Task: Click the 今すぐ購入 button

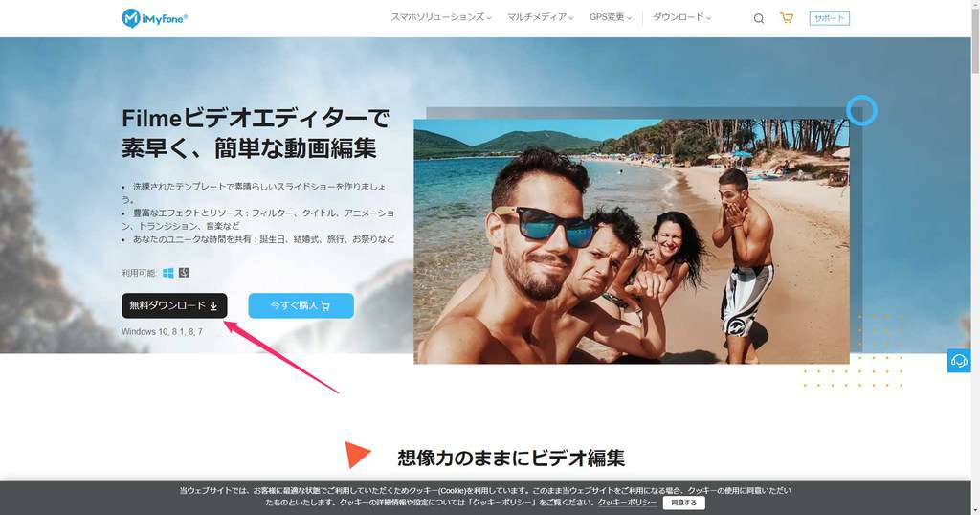Action: pyautogui.click(x=301, y=305)
